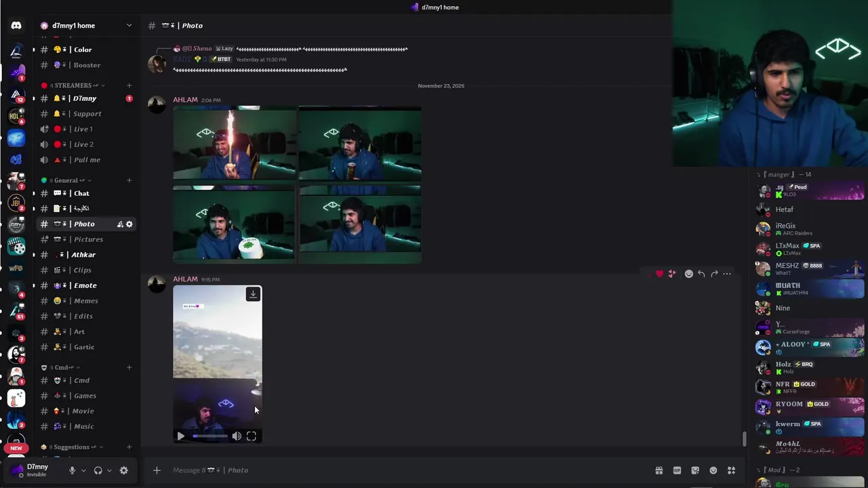Viewport: 868px width, 488px height.
Task: Open the Memes channel
Action: [86, 301]
